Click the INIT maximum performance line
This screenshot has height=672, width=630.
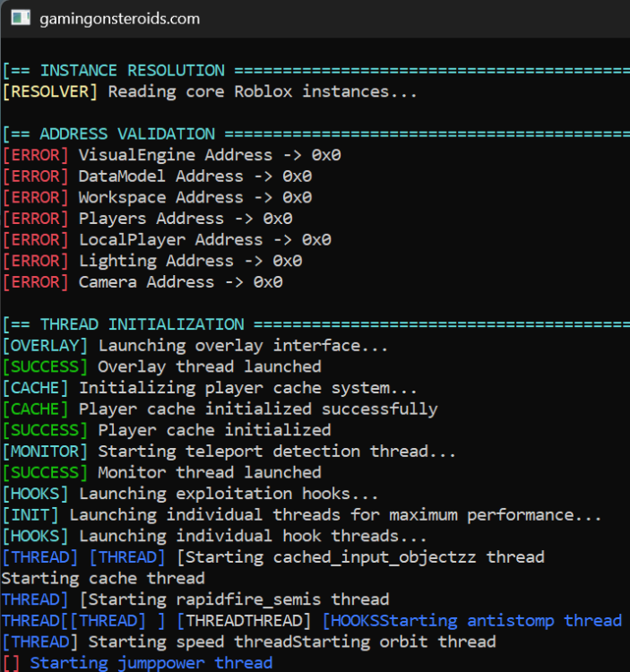coord(302,514)
